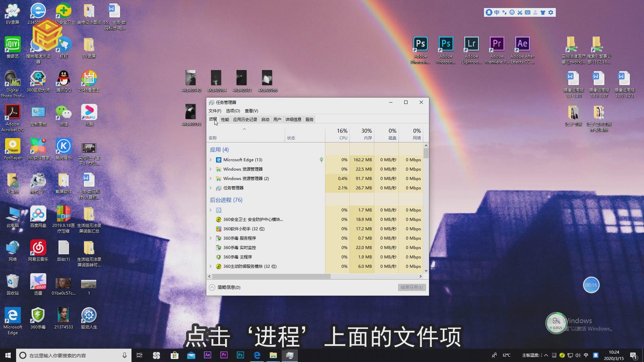Sort processes by CPU column header
Screen dimensions: 644x362
coord(337,134)
